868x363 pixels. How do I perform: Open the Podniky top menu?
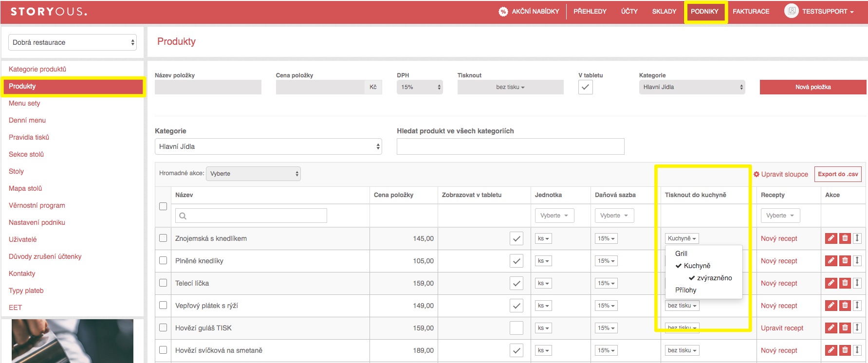[704, 11]
